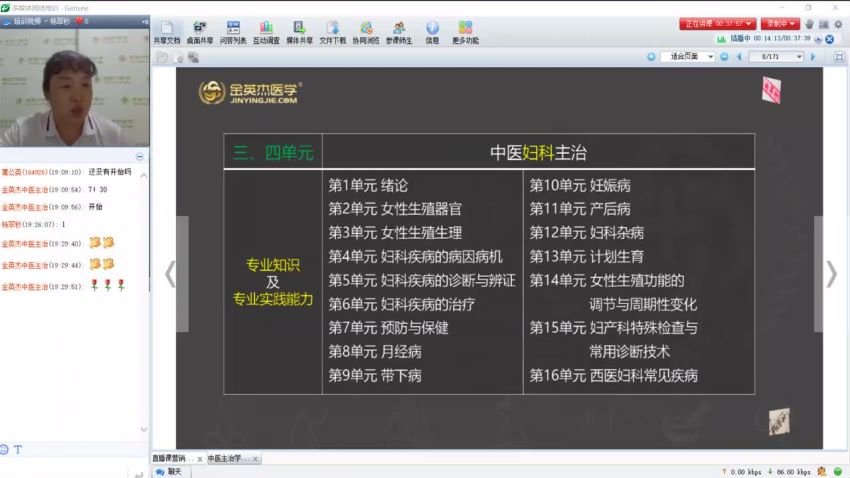Select the 第16单元 西医妇科常见疾病 line
Viewport: 850px width, 478px height.
click(x=614, y=376)
